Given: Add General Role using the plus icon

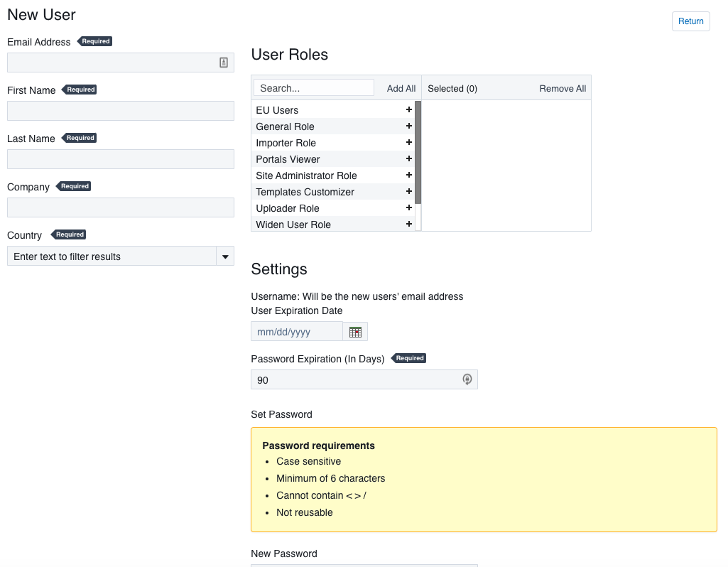Looking at the screenshot, I should [408, 126].
